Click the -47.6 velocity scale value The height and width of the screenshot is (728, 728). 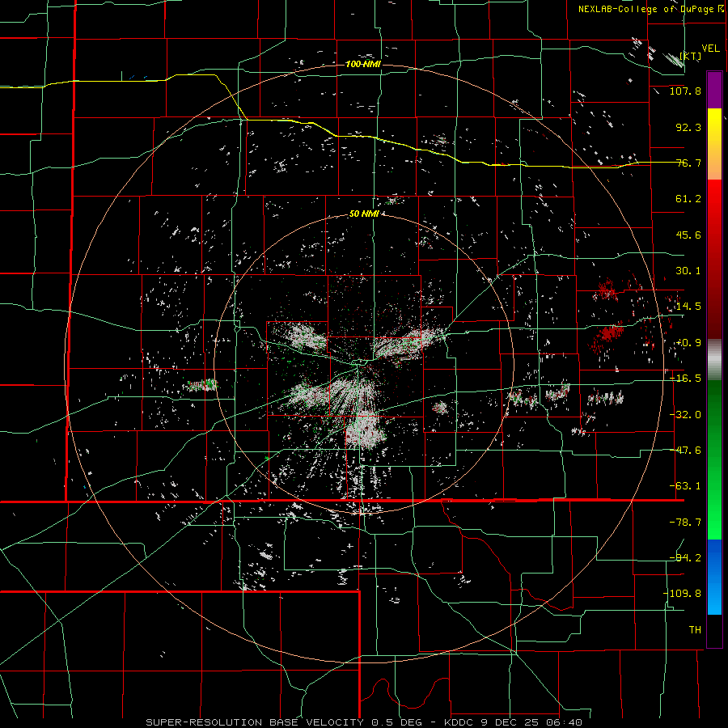[685, 451]
